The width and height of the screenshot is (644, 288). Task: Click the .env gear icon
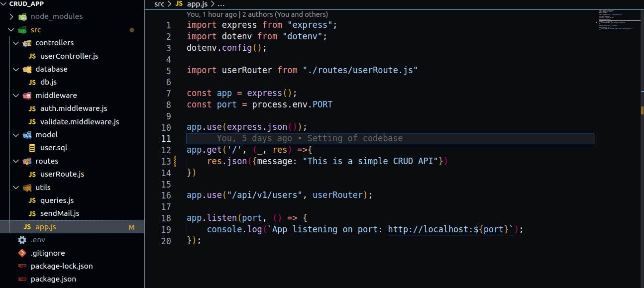coord(22,240)
